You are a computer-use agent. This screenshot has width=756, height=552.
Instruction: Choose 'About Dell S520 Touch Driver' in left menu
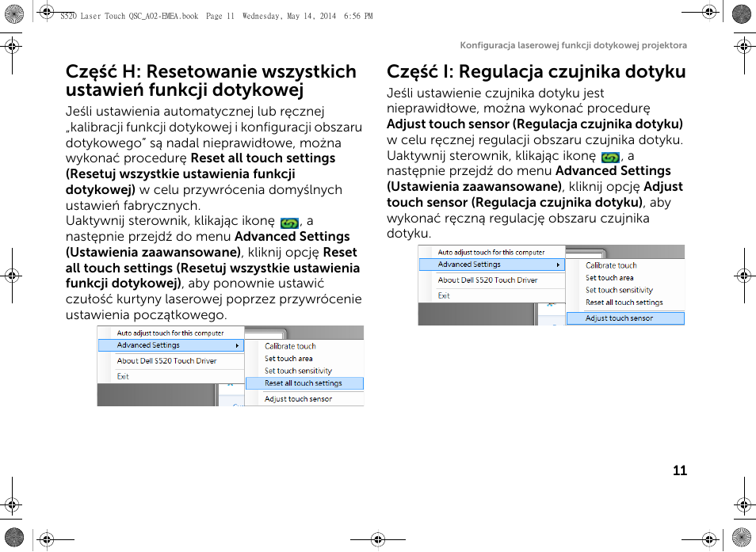tap(167, 361)
